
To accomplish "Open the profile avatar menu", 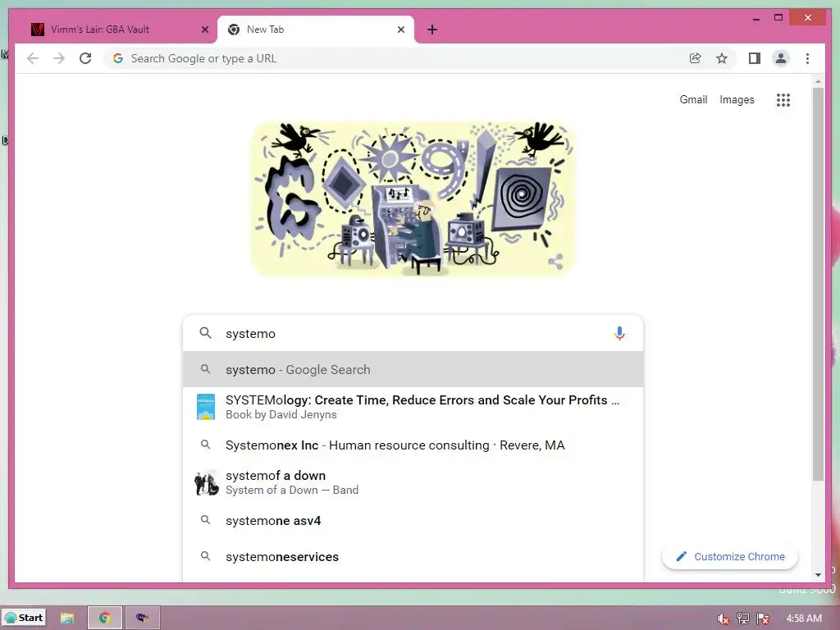I will pos(781,58).
